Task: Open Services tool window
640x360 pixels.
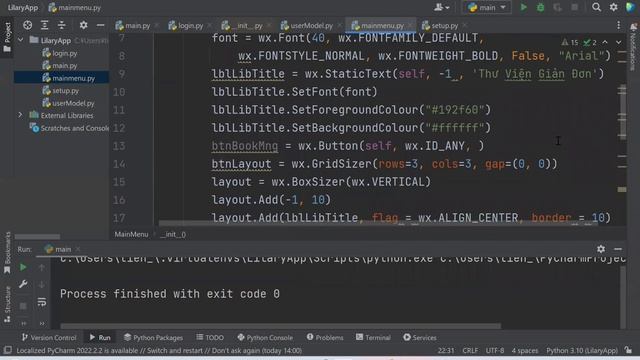Action: coord(420,337)
